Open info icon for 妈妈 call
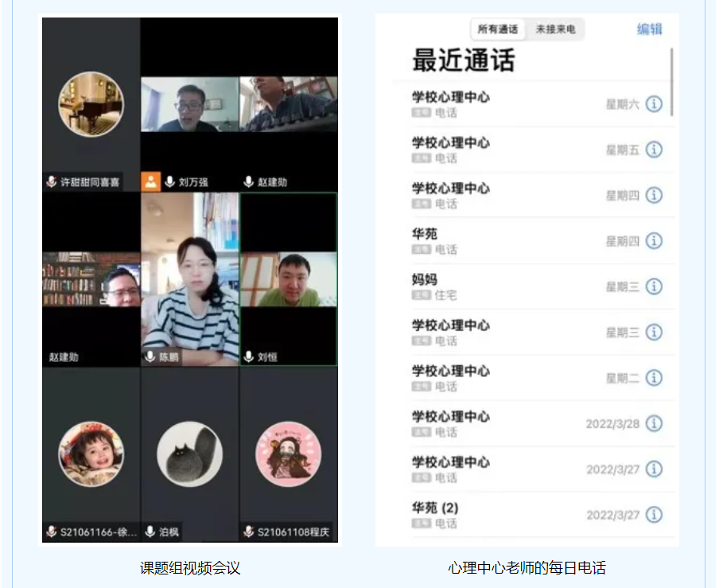This screenshot has height=588, width=719. coord(654,286)
